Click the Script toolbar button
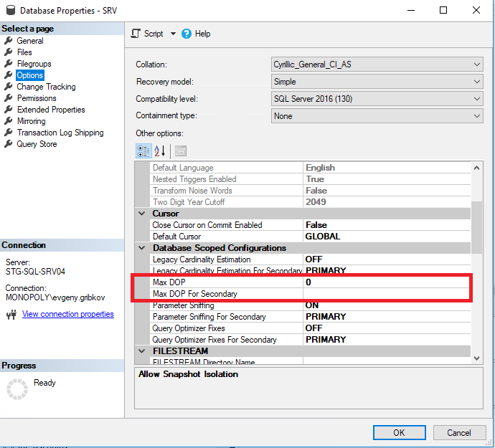The width and height of the screenshot is (495, 448). coord(147,34)
